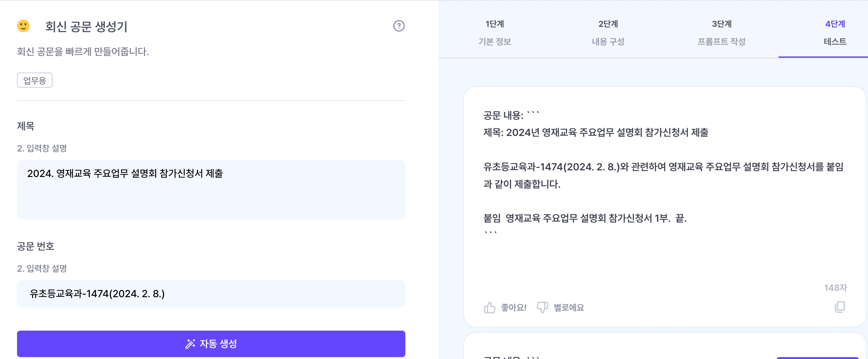Click the 회신 공문을 빠르게 만들어줍니다 description
Image resolution: width=868 pixels, height=359 pixels.
coord(83,52)
